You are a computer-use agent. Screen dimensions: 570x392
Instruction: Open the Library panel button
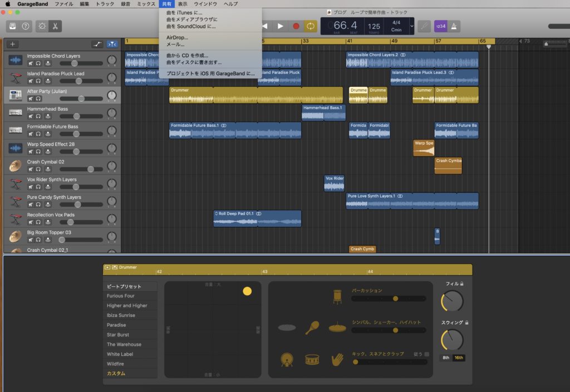(x=13, y=26)
